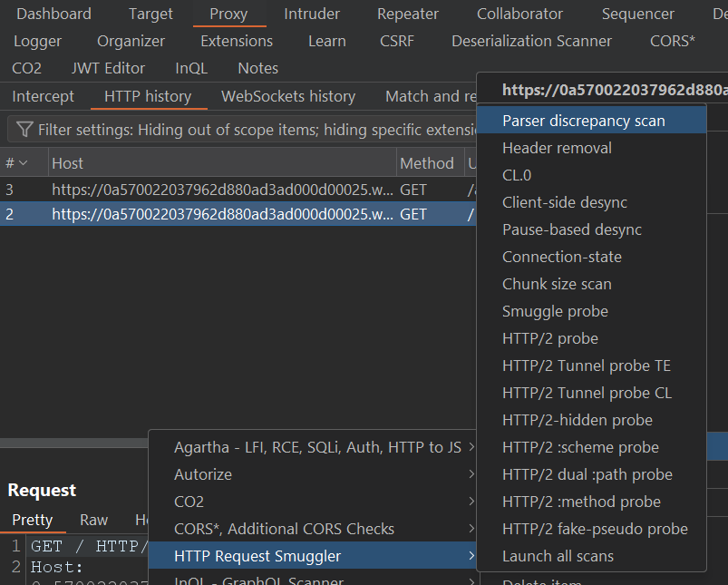Select Pause-based desync scan

571,229
